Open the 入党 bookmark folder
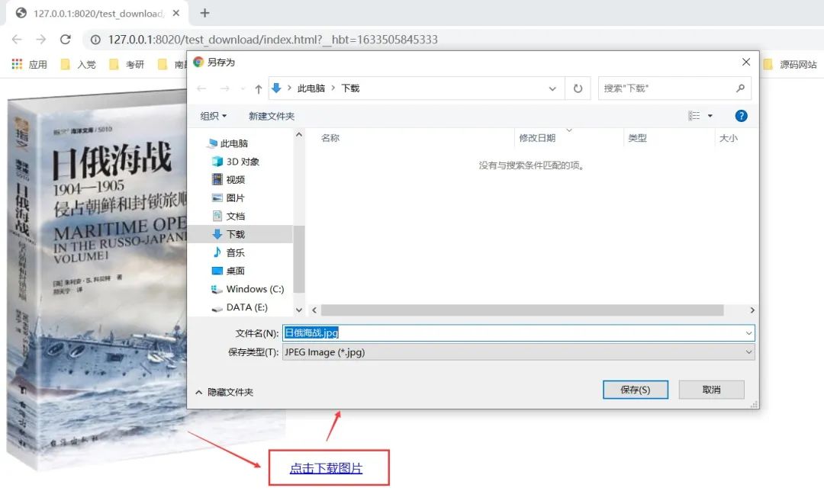The width and height of the screenshot is (824, 504). point(79,64)
